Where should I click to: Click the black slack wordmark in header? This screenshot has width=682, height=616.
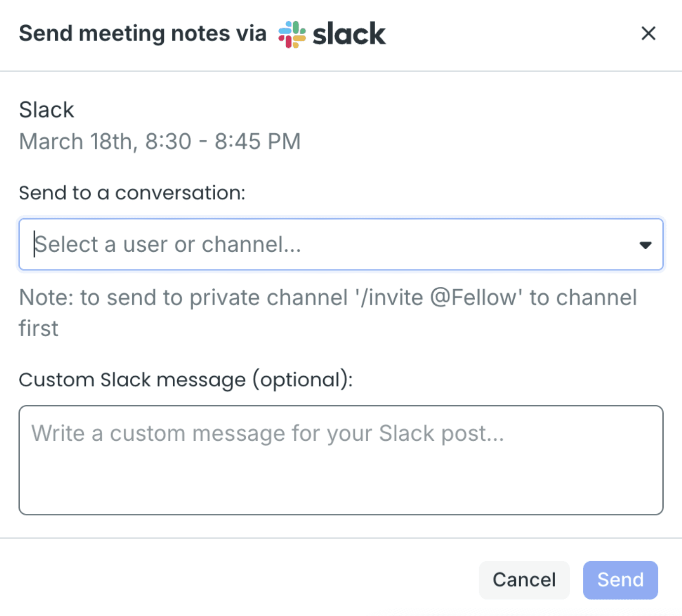349,34
